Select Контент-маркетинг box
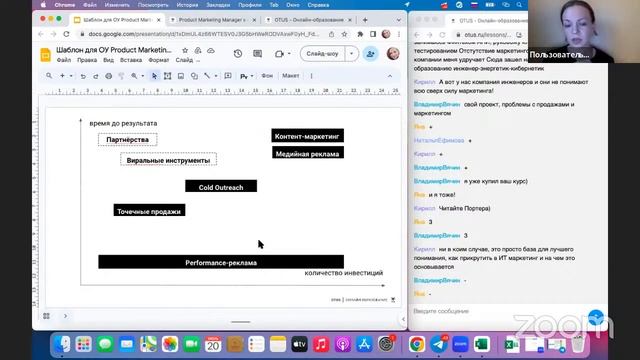This screenshot has width=640, height=360. pos(307,136)
